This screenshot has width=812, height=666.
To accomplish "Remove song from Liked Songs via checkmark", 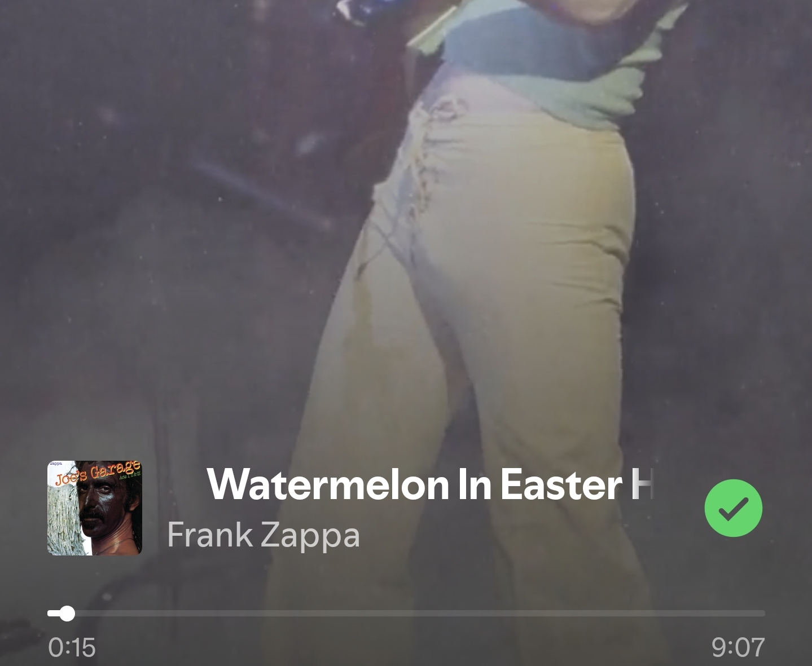I will (x=733, y=508).
